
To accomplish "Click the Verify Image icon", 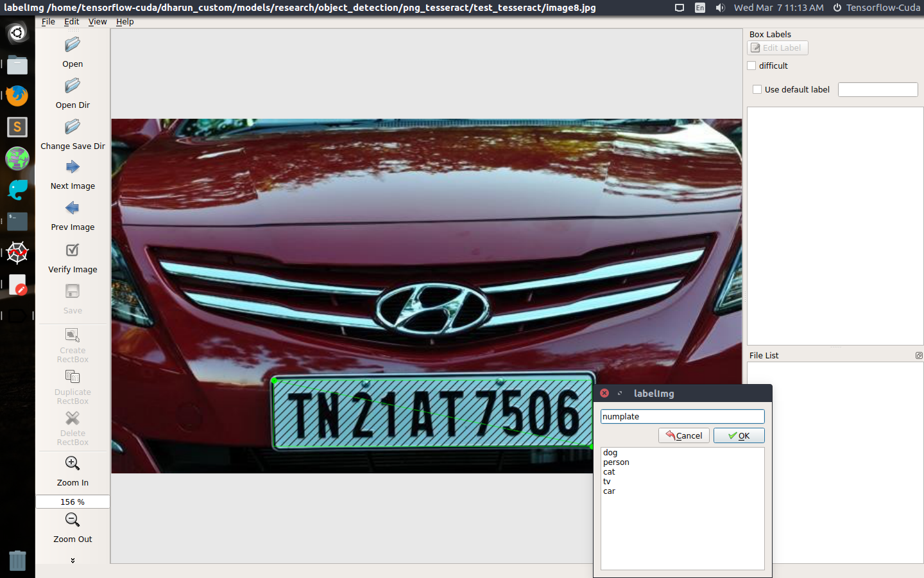I will [73, 250].
